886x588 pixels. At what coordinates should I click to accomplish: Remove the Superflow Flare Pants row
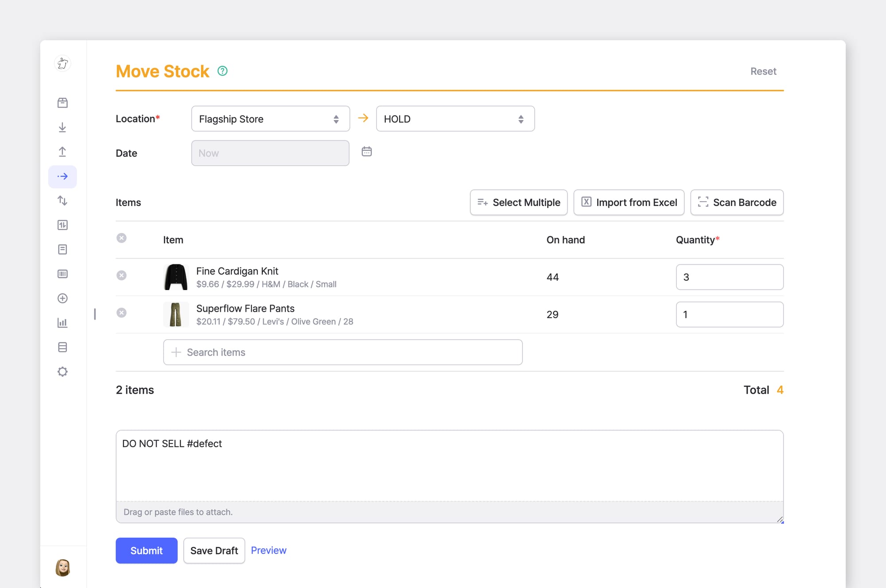pos(121,313)
